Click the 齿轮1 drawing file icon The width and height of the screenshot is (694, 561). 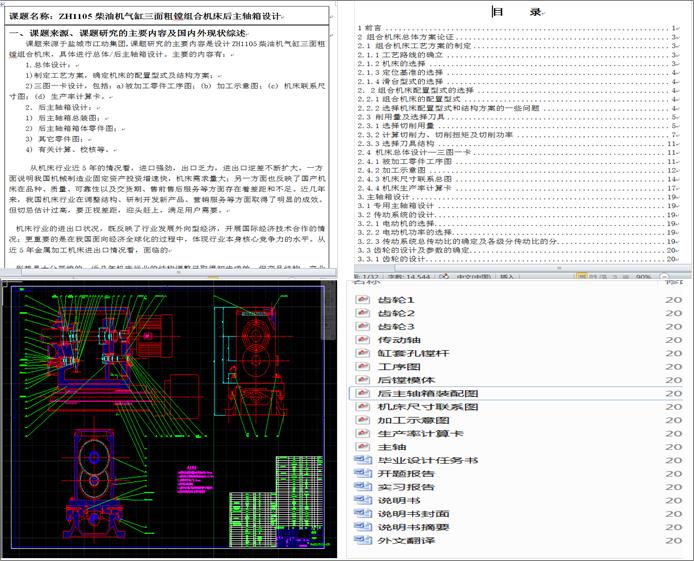pos(362,300)
